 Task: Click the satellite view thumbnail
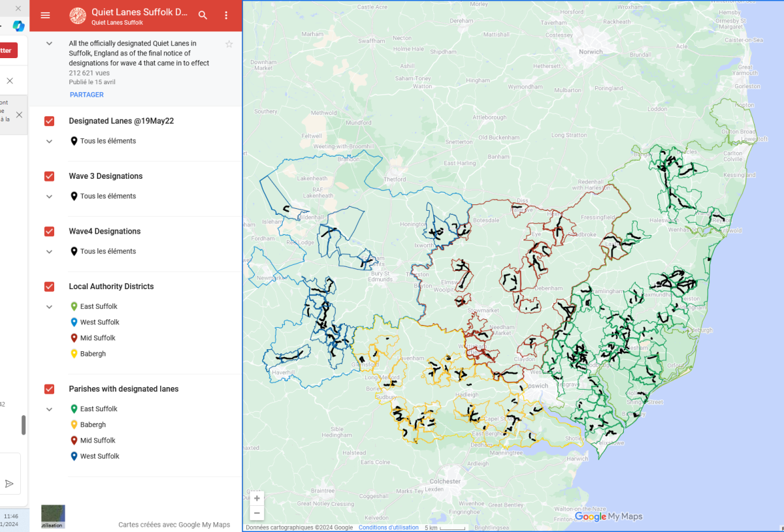pos(53,516)
